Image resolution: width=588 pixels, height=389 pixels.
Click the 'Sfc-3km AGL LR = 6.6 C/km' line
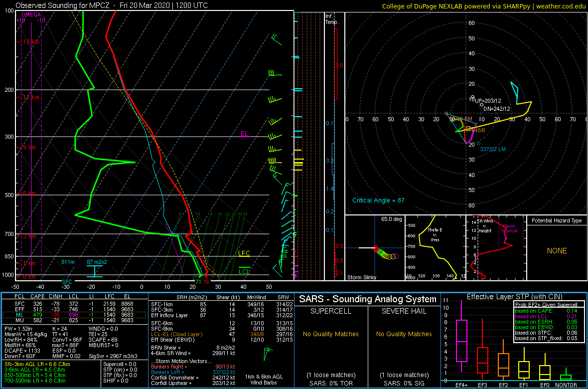click(37, 364)
